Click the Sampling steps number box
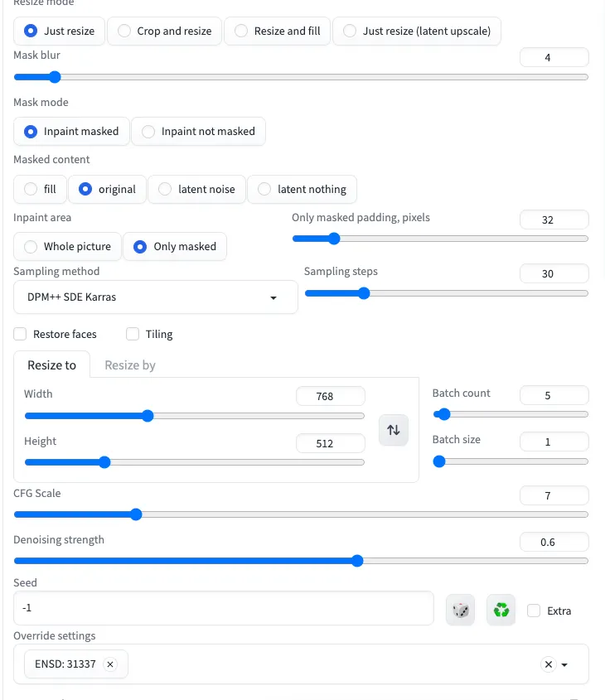The width and height of the screenshot is (605, 700). point(554,273)
